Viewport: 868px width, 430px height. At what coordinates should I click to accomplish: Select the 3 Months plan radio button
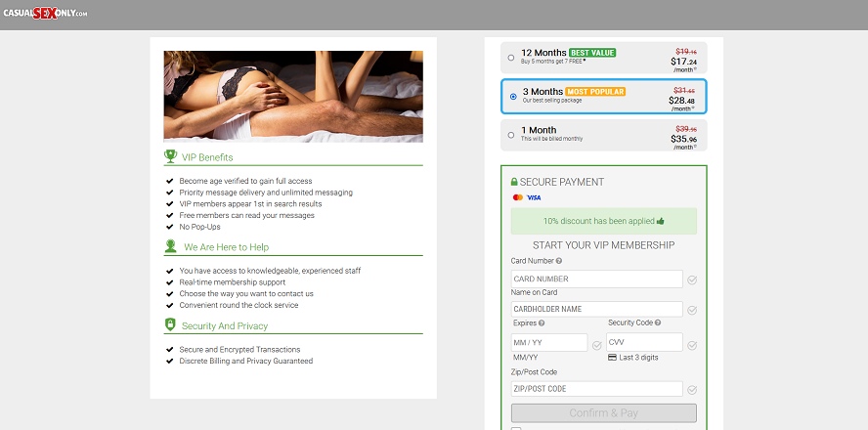(x=513, y=97)
